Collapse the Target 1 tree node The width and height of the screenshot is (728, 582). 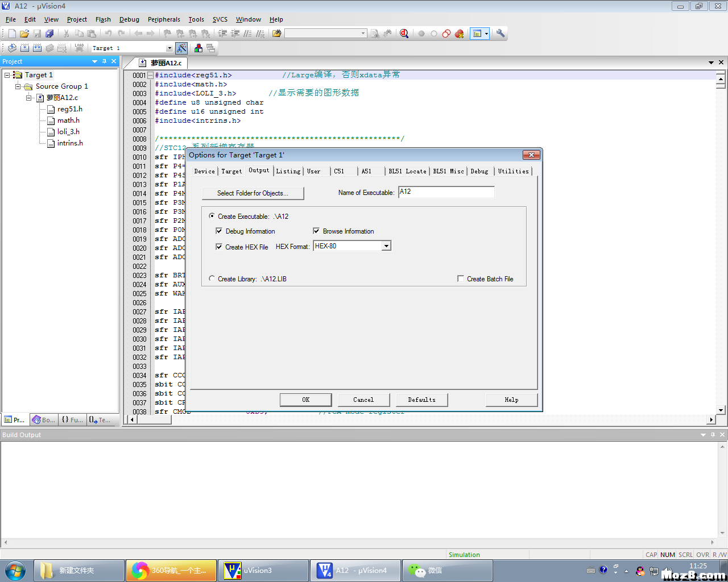[7, 74]
